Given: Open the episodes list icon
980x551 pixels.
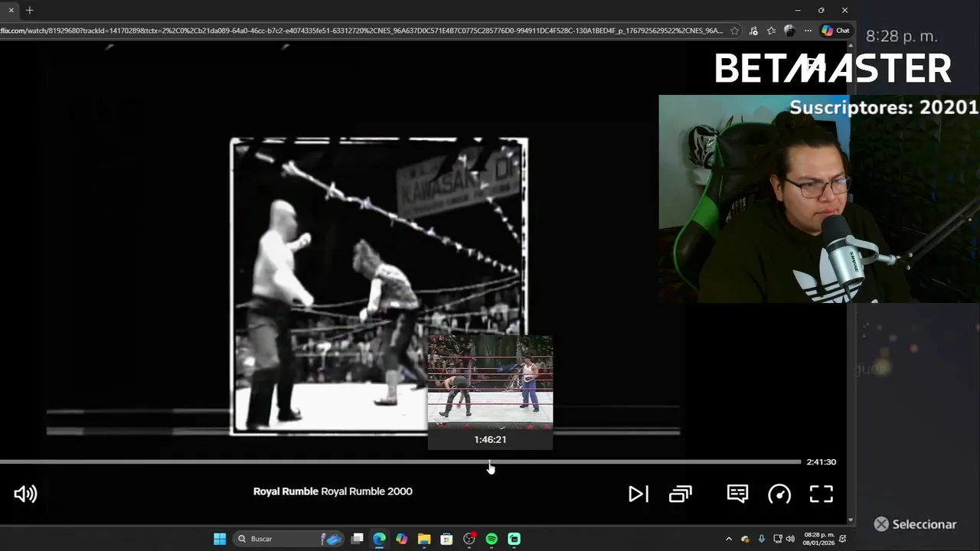Looking at the screenshot, I should point(681,494).
